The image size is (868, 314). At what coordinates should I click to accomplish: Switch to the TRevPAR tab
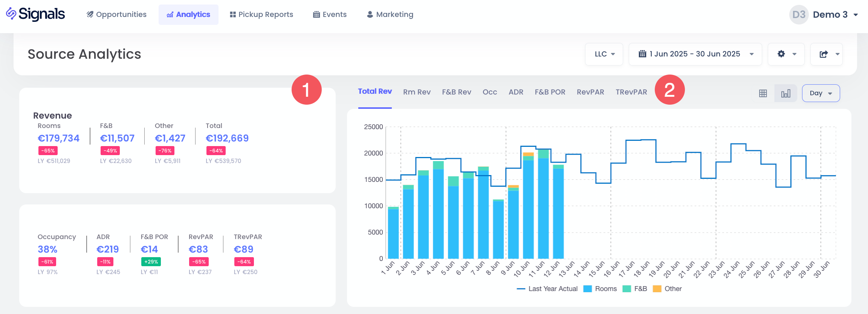[631, 92]
